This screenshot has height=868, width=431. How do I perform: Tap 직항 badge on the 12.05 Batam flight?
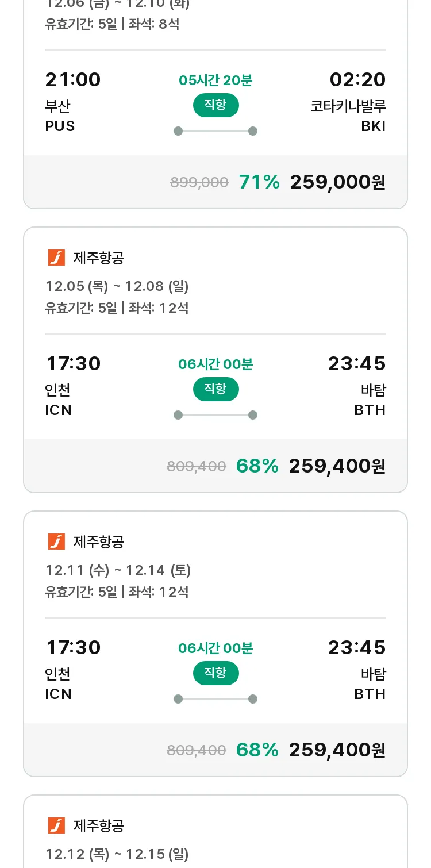point(215,389)
